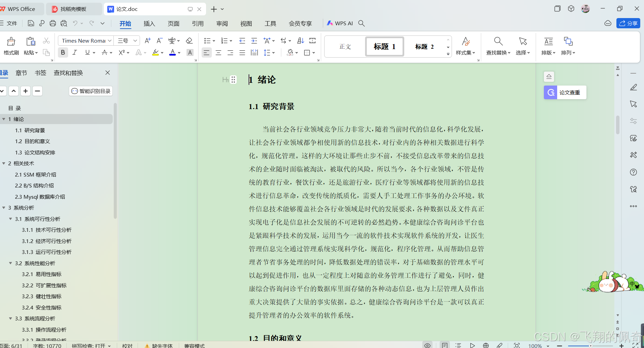The height and width of the screenshot is (348, 644).
Task: Center align the paragraph
Action: [218, 52]
